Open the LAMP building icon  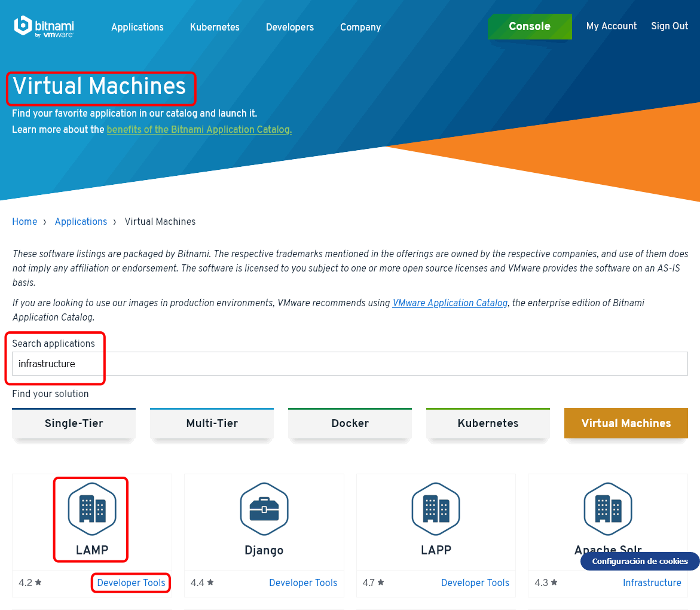[x=92, y=508]
